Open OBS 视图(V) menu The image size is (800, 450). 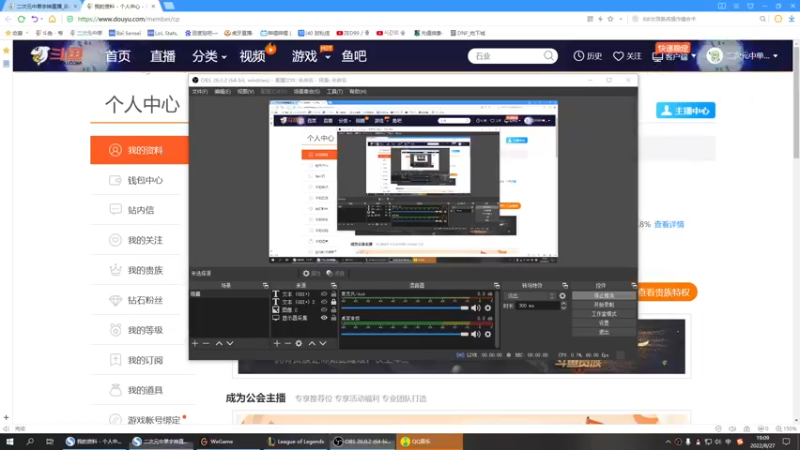245,92
